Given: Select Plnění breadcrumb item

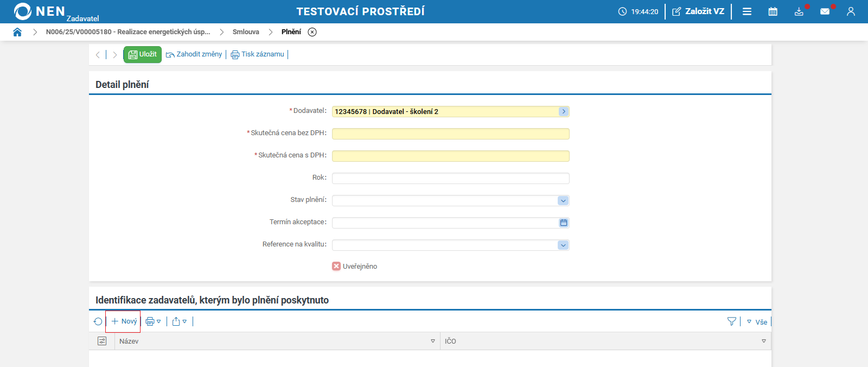Looking at the screenshot, I should (291, 32).
